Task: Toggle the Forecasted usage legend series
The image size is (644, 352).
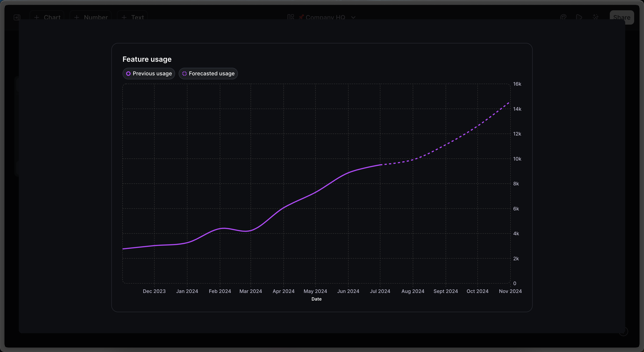Action: (208, 74)
